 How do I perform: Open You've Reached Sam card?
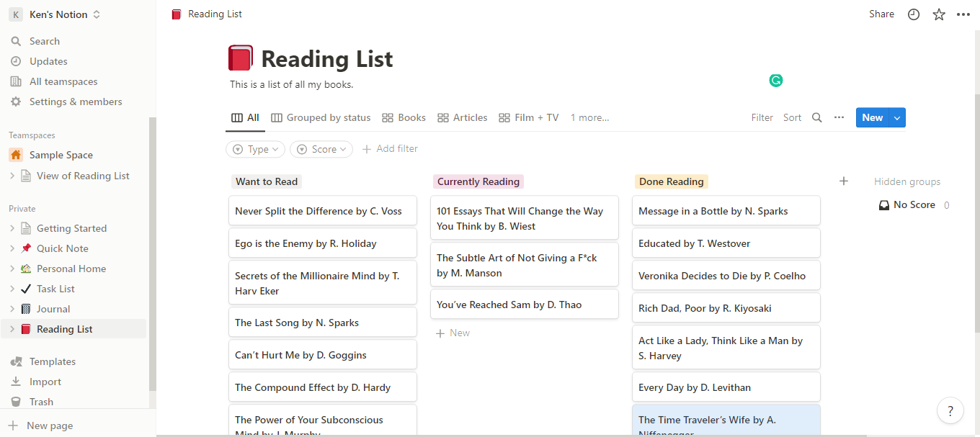pos(525,305)
